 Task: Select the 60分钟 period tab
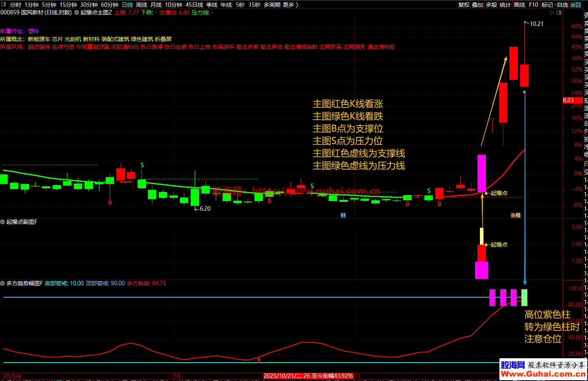[x=110, y=5]
